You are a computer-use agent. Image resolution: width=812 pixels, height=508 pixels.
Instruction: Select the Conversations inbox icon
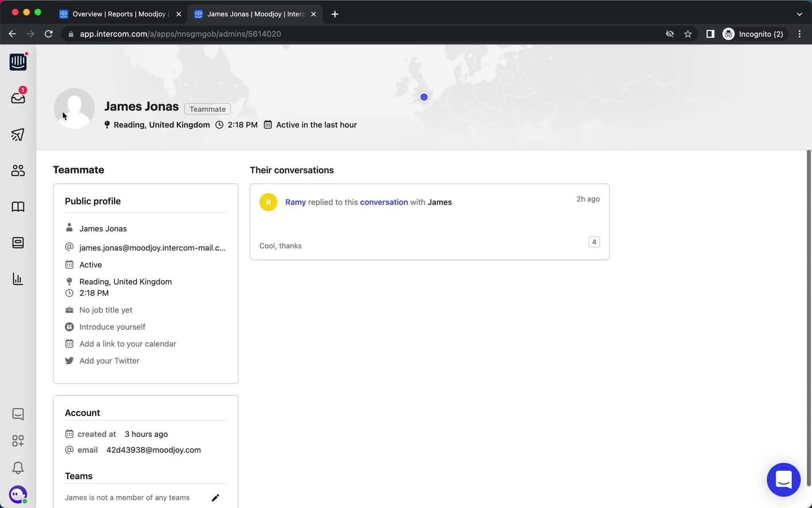pos(17,98)
